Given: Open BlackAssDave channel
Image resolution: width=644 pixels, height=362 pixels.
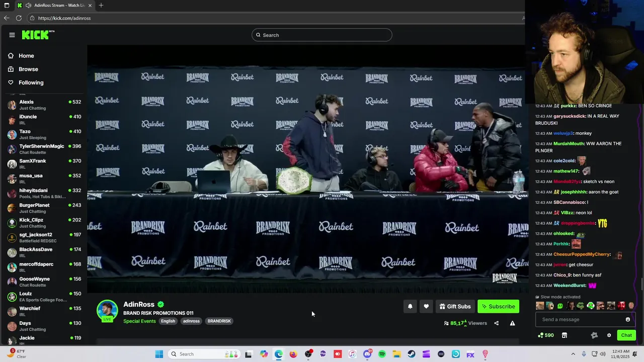Looking at the screenshot, I should [44, 252].
